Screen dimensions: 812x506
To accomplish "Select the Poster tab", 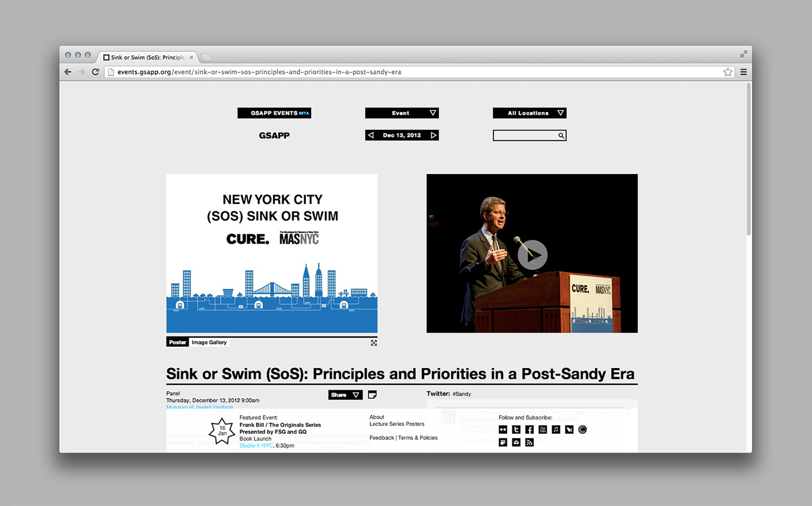I will (x=177, y=342).
